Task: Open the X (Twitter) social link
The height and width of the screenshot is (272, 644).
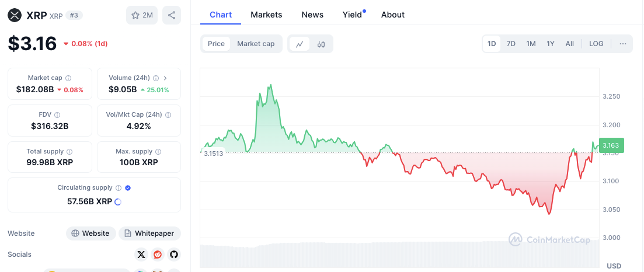Action: pyautogui.click(x=141, y=254)
